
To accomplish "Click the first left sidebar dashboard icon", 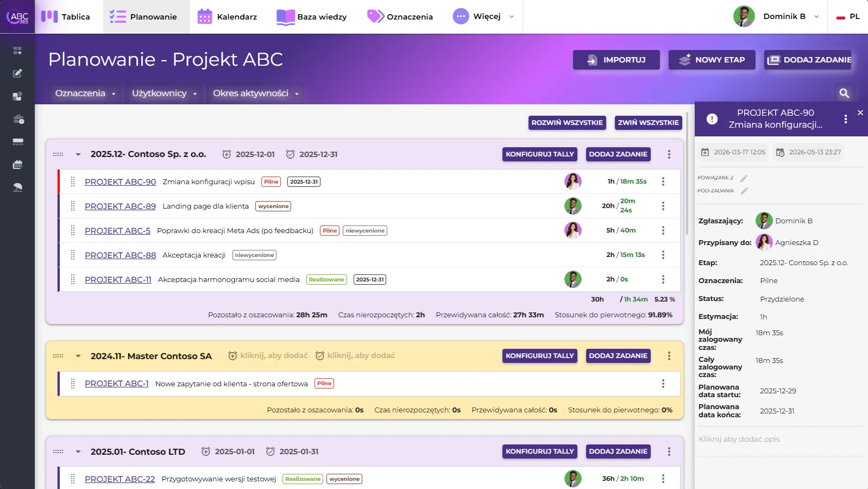I will tap(17, 51).
